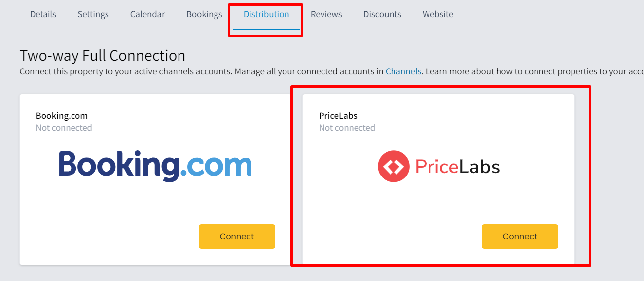Image resolution: width=644 pixels, height=281 pixels.
Task: Connect the PriceLabs channel
Action: coord(520,237)
